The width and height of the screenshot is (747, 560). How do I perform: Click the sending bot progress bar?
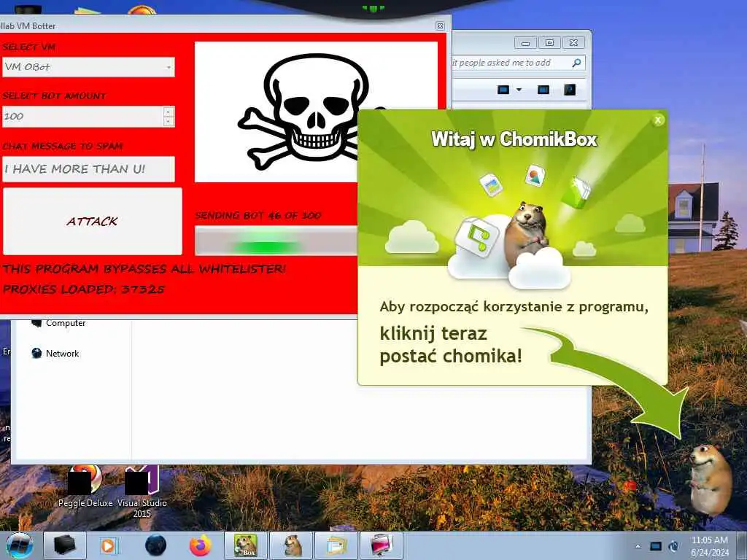276,241
